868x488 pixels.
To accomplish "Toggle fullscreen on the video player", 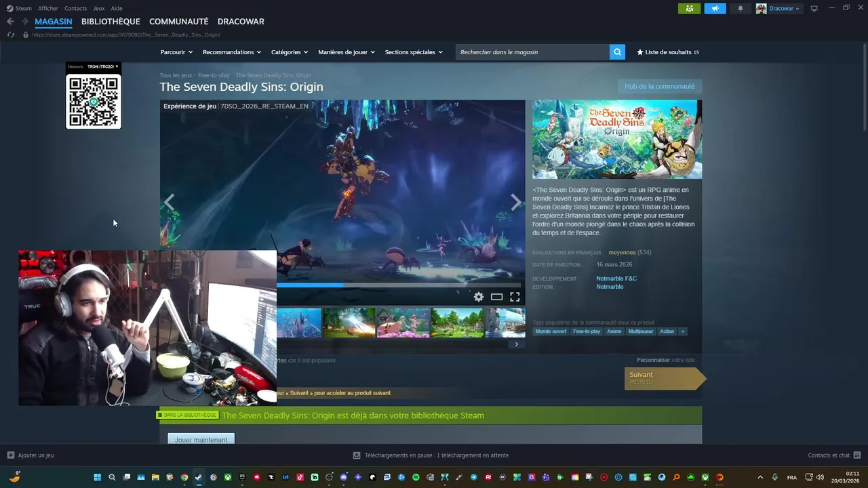I will click(515, 297).
